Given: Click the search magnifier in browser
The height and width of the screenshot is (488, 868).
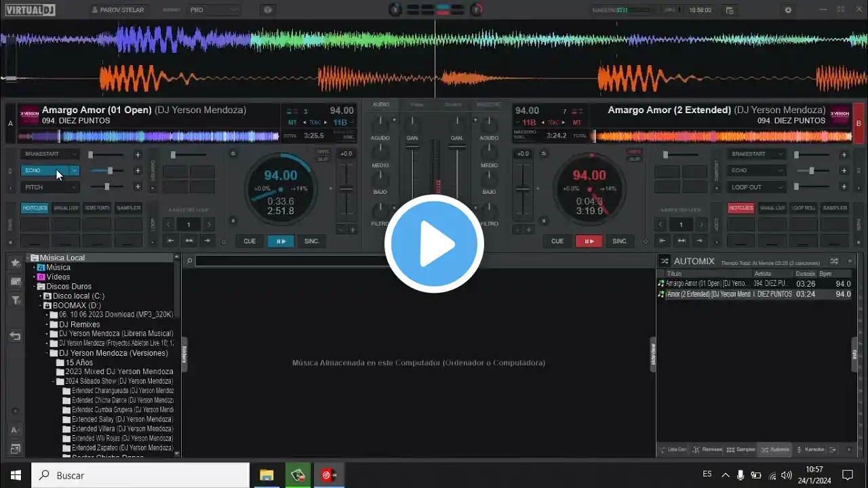Looking at the screenshot, I should (x=189, y=261).
